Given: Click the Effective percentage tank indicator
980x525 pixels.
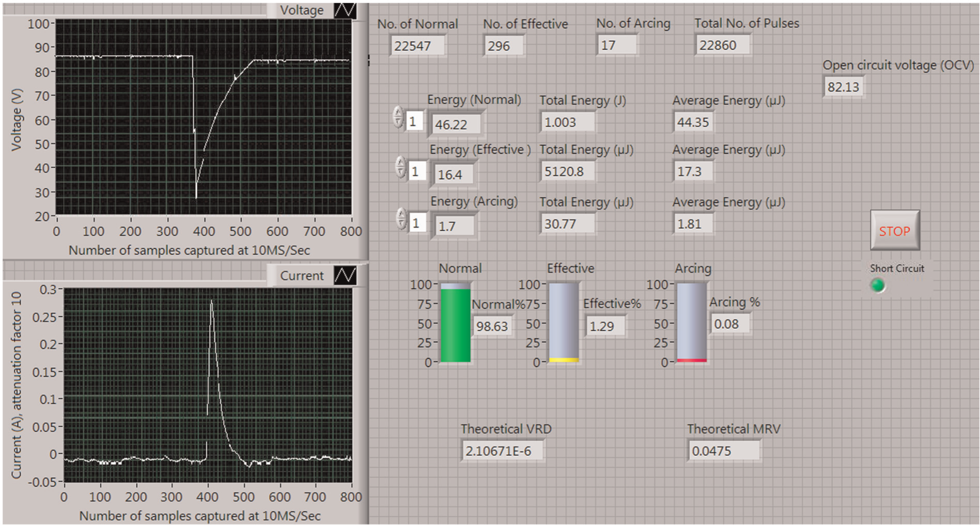Looking at the screenshot, I should (x=564, y=323).
